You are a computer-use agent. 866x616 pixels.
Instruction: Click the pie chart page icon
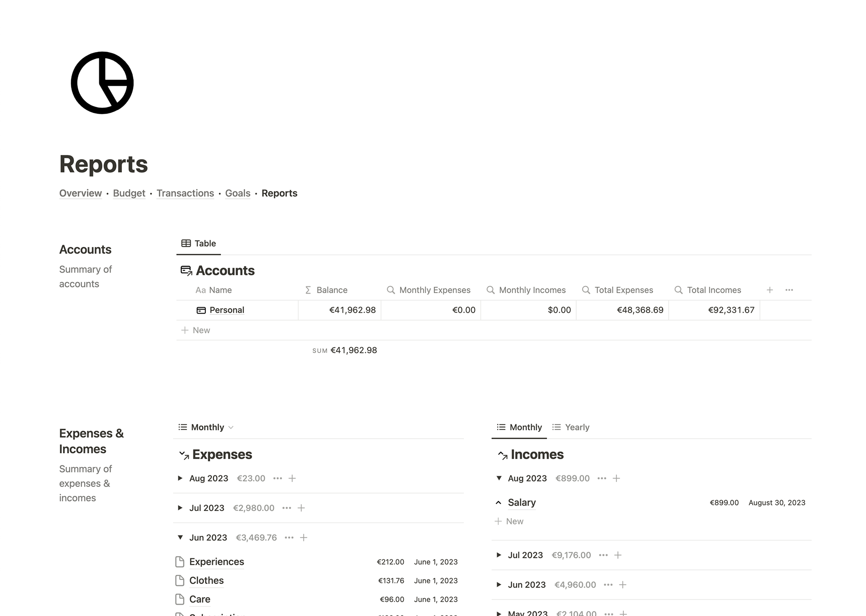pyautogui.click(x=102, y=83)
